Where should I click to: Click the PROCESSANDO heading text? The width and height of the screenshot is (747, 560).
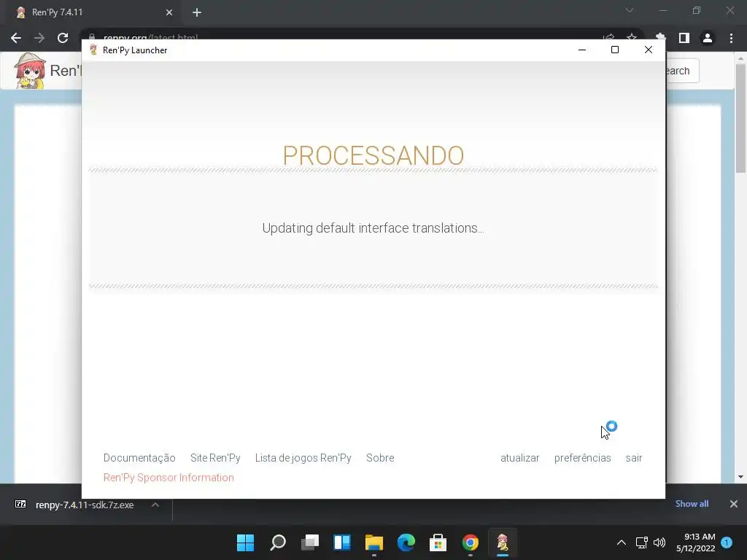coord(373,155)
